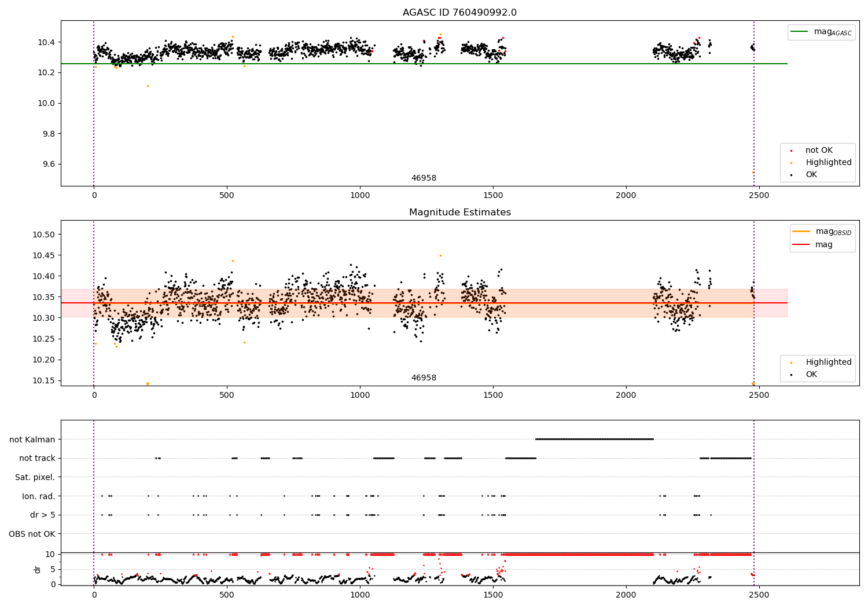This screenshot has width=868, height=608.
Task: Click the 10.20 tick on middle plot y-axis
Action: [x=44, y=360]
